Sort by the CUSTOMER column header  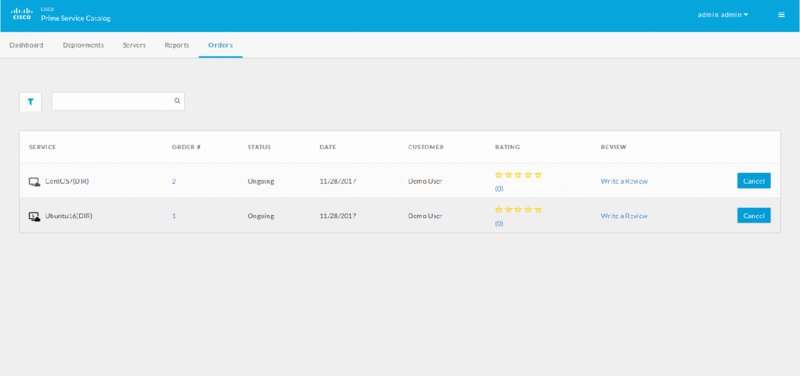pyautogui.click(x=426, y=147)
